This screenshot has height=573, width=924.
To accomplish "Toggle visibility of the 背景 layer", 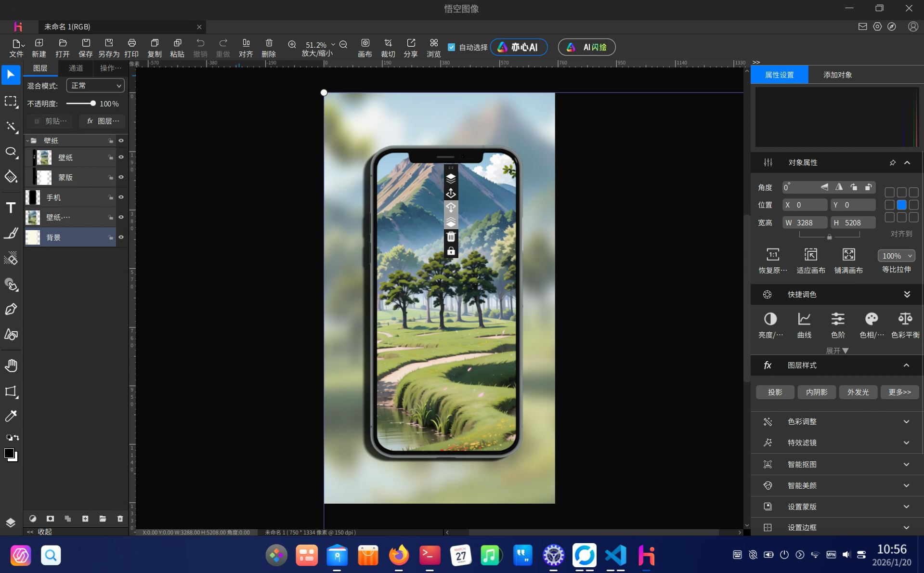I will (x=121, y=237).
